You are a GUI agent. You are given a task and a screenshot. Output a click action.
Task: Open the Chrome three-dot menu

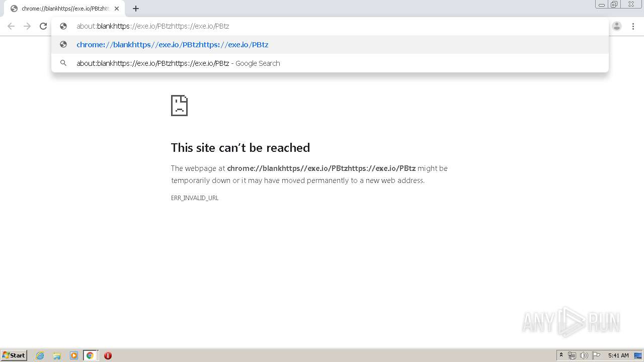click(633, 26)
